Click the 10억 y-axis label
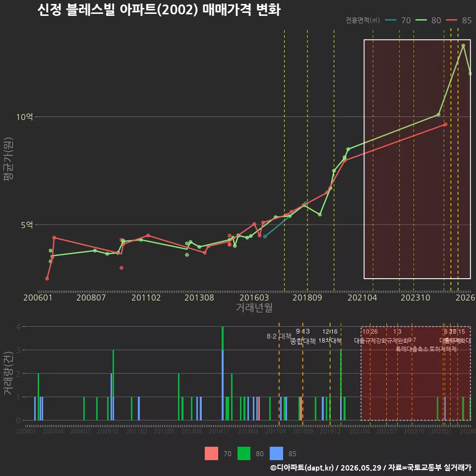476x476 pixels. (25, 117)
